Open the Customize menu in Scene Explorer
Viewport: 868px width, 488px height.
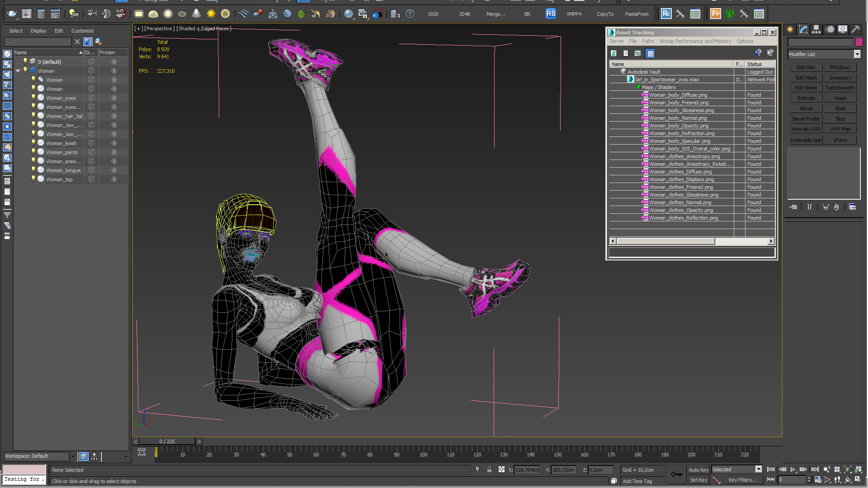[x=82, y=31]
